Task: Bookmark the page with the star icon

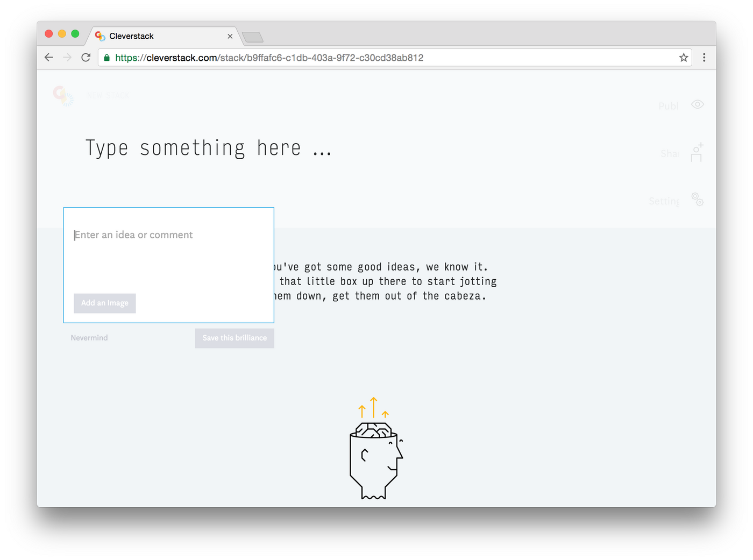Action: click(683, 57)
